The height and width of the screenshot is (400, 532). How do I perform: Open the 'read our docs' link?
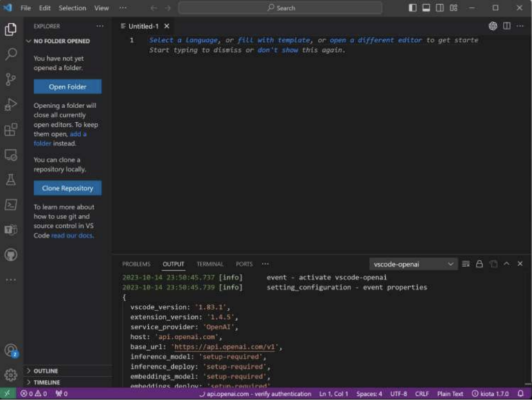point(72,235)
